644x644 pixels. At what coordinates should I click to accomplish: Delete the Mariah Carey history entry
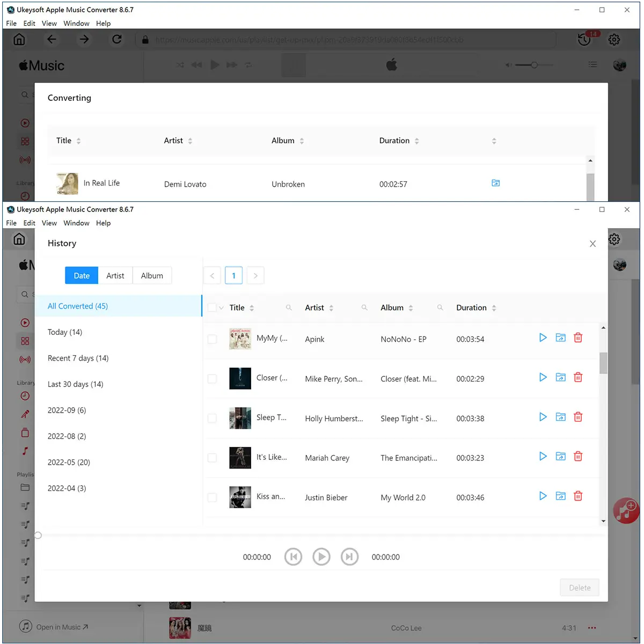578,456
